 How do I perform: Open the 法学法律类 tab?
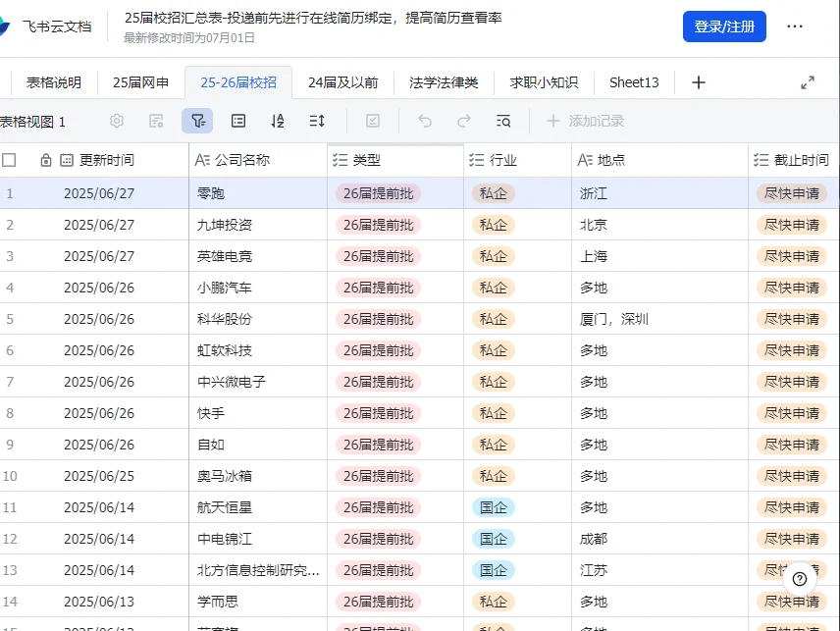pyautogui.click(x=444, y=82)
